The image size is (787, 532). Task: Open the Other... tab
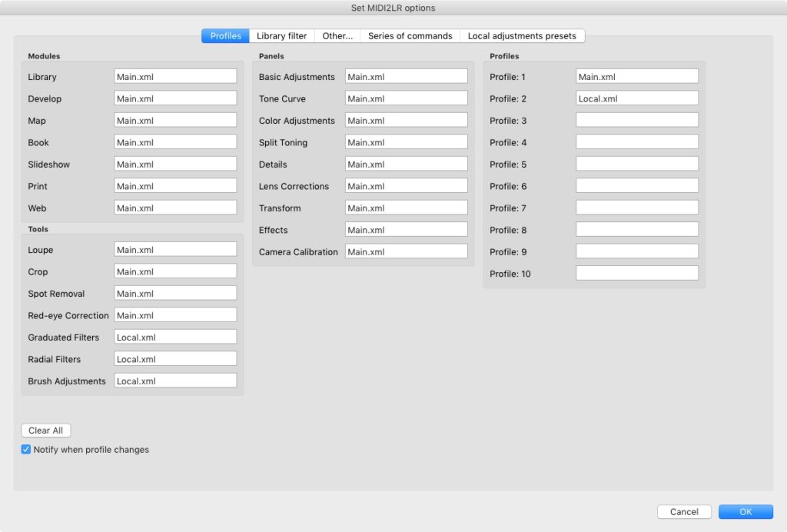(x=337, y=36)
